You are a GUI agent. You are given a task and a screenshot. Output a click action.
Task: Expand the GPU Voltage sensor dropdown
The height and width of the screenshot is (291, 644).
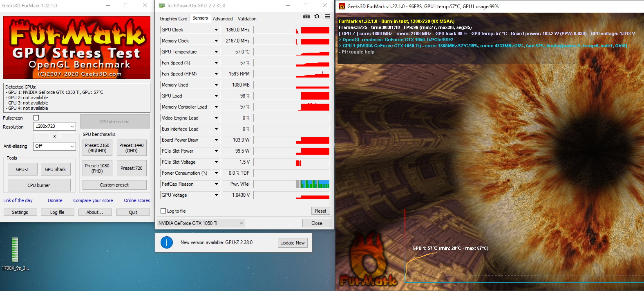pyautogui.click(x=216, y=195)
